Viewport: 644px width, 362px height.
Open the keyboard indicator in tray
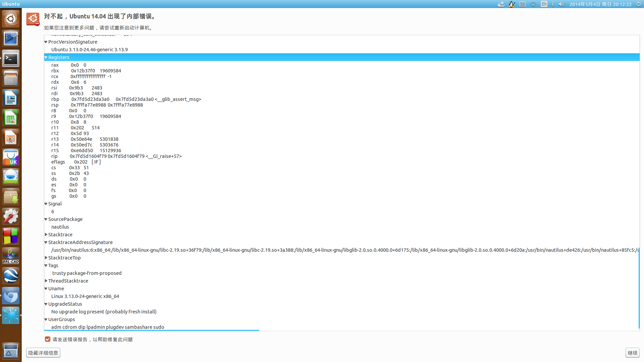point(523,4)
